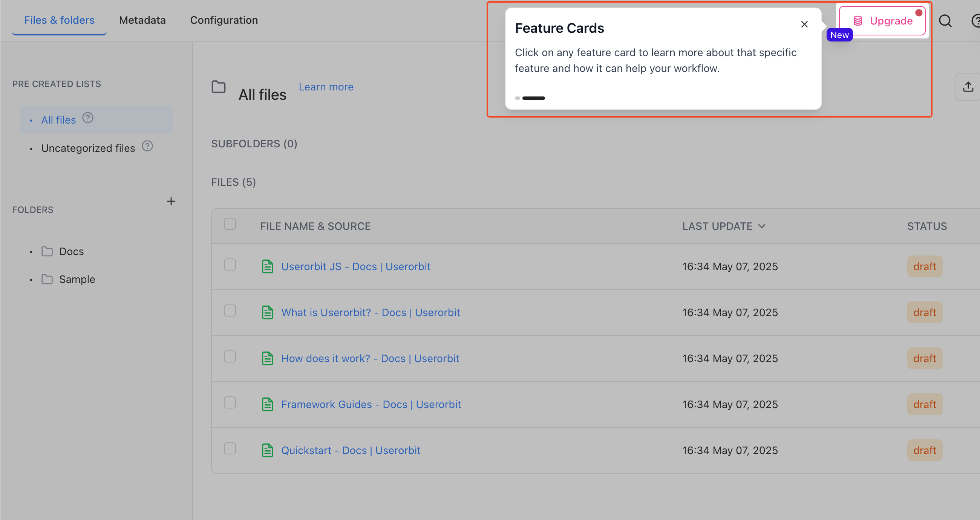Click the Feature Cards step indicator dot

point(518,98)
